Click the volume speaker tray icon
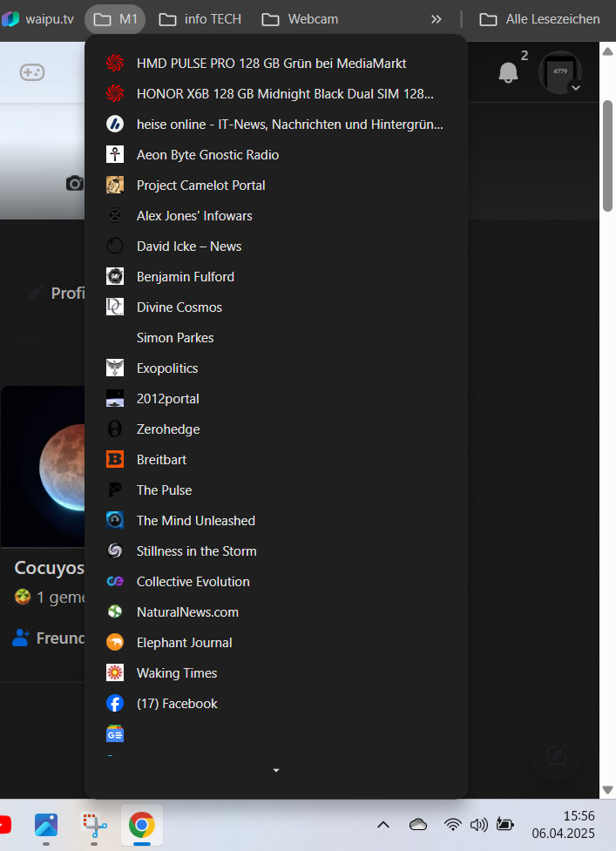This screenshot has width=616, height=851. [x=478, y=825]
